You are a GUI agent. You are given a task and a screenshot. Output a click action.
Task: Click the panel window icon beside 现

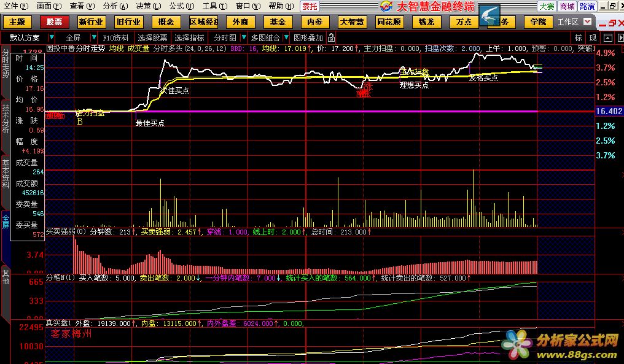[607, 38]
